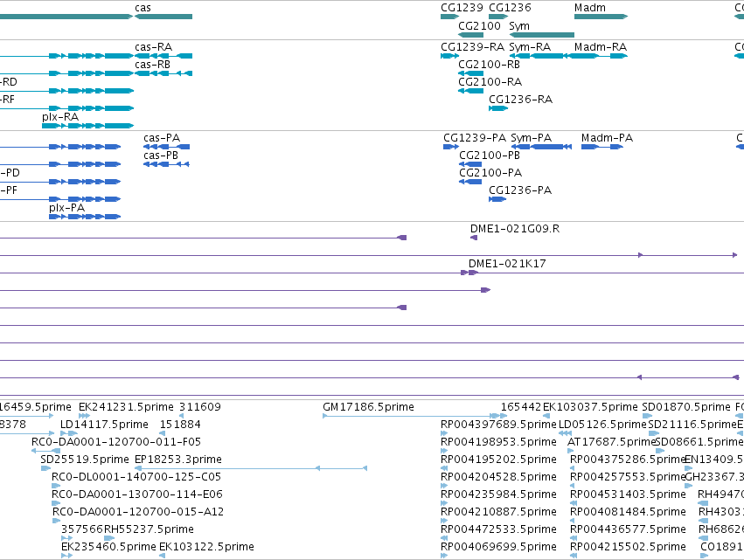Select the RP004215502.5prime EST label
The height and width of the screenshot is (560, 744).
pyautogui.click(x=628, y=547)
